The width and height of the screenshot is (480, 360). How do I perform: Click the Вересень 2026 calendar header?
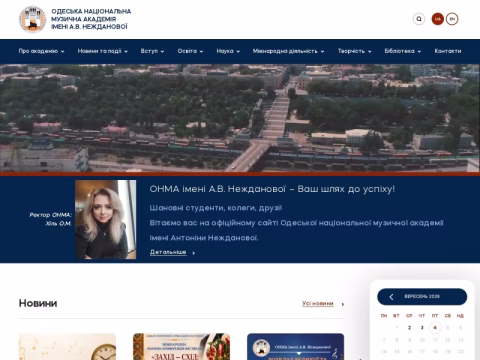coord(422,296)
